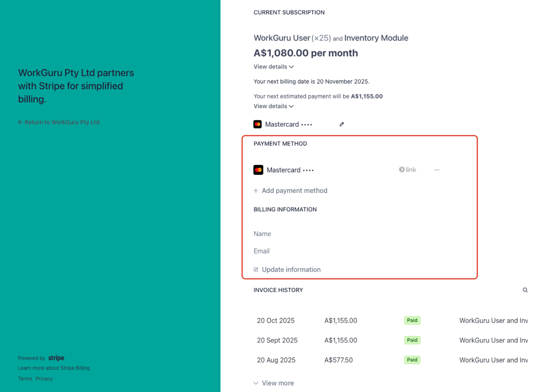Click the 'Powered by' footer text
This screenshot has width=550, height=392.
pos(32,358)
